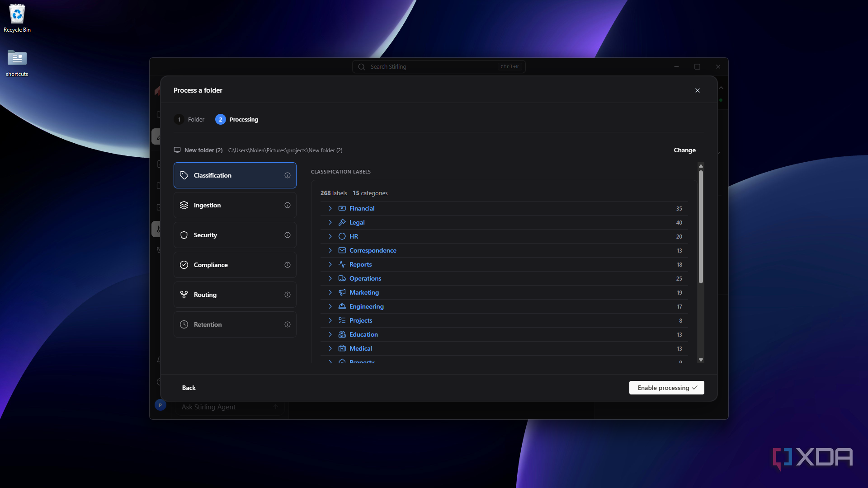Click the info icon next to Compliance
868x488 pixels.
tap(288, 265)
